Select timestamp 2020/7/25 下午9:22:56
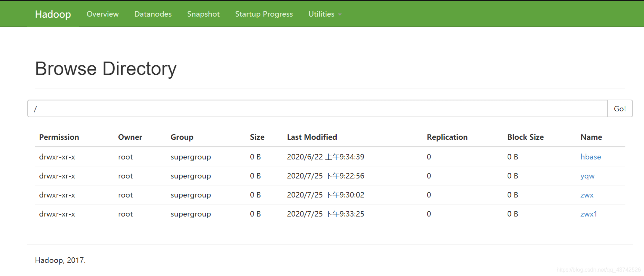Image resolution: width=644 pixels, height=276 pixels. (x=325, y=176)
